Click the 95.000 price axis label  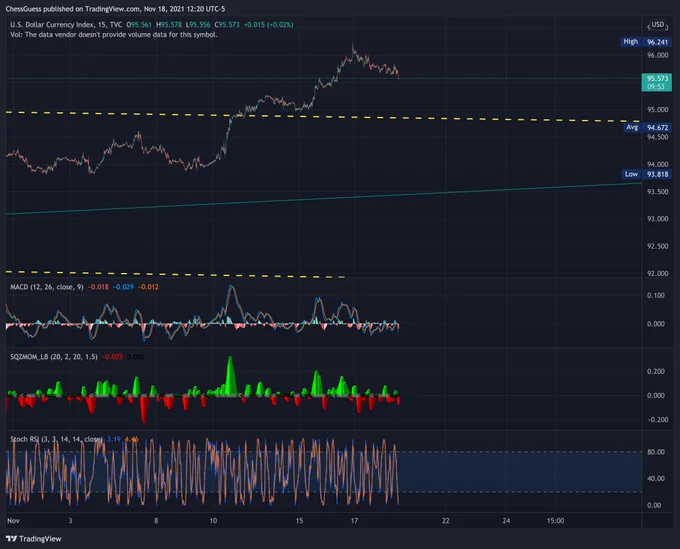(x=657, y=110)
